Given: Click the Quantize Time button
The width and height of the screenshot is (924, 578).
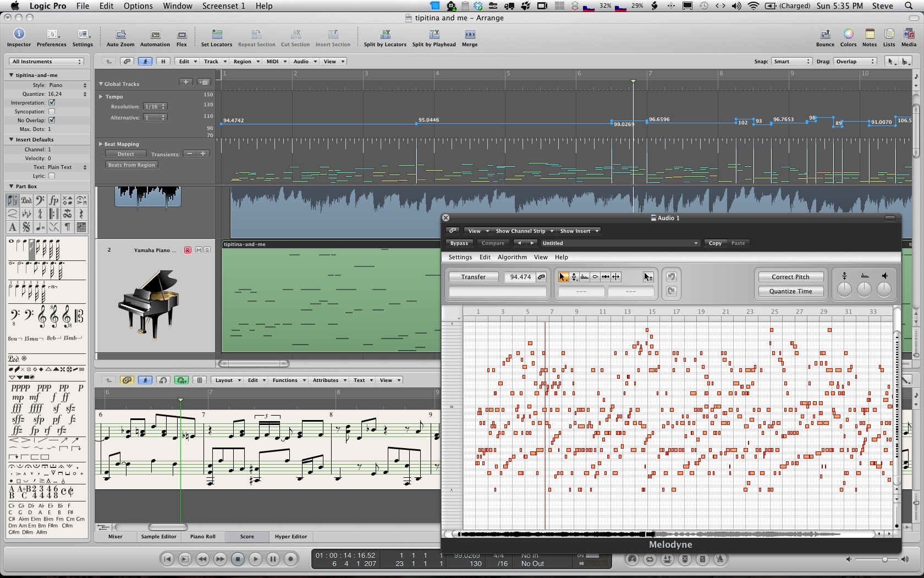Looking at the screenshot, I should [x=790, y=291].
